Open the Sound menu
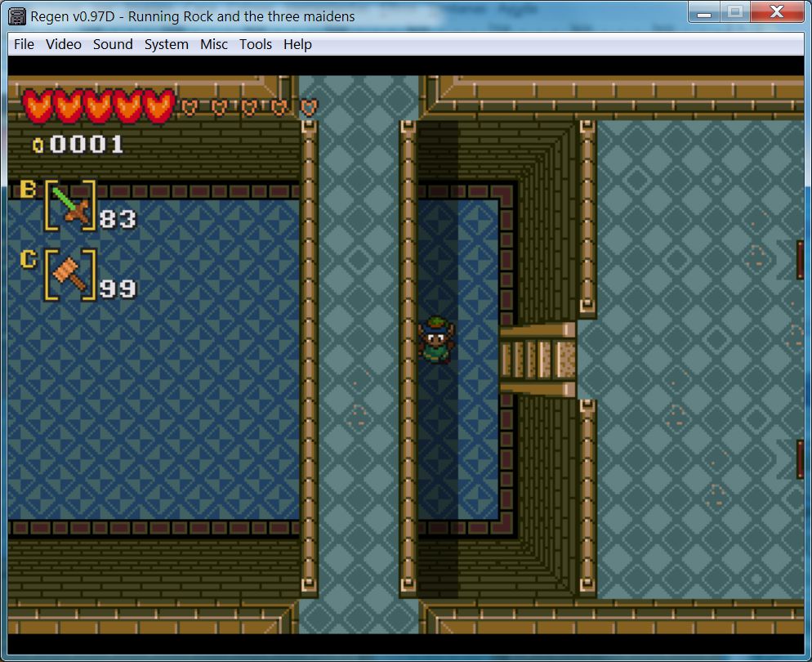 coord(113,44)
